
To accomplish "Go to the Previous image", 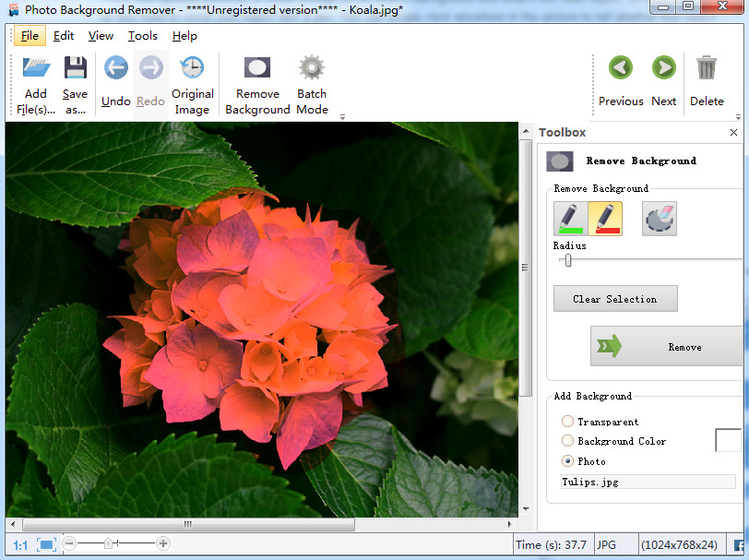I will [x=621, y=81].
